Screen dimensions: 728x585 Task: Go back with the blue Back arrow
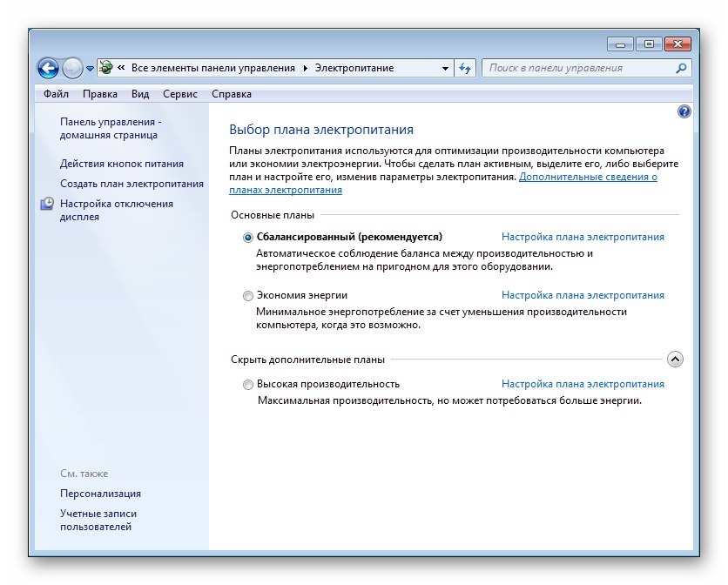point(48,69)
